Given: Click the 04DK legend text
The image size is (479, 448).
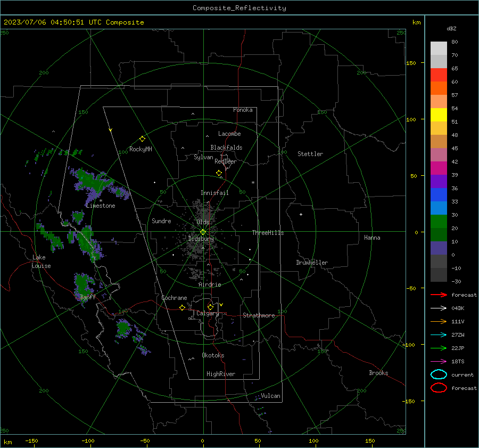Looking at the screenshot, I should coord(458,308).
